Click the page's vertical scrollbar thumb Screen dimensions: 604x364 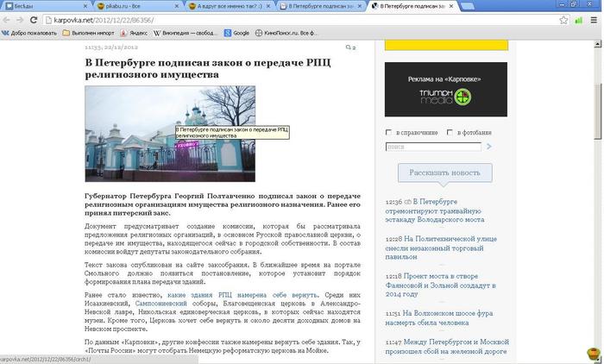pos(597,112)
